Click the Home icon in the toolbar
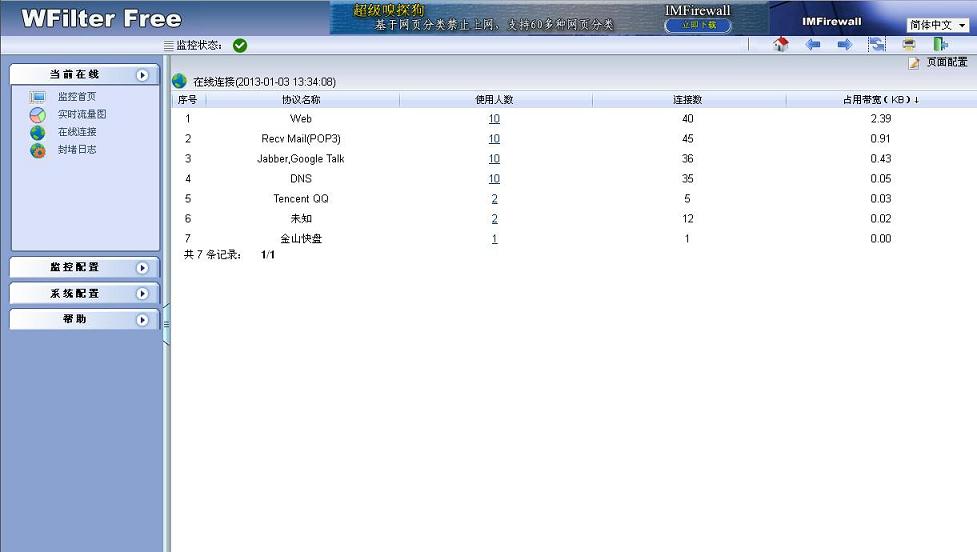This screenshot has height=552, width=977. coord(782,45)
